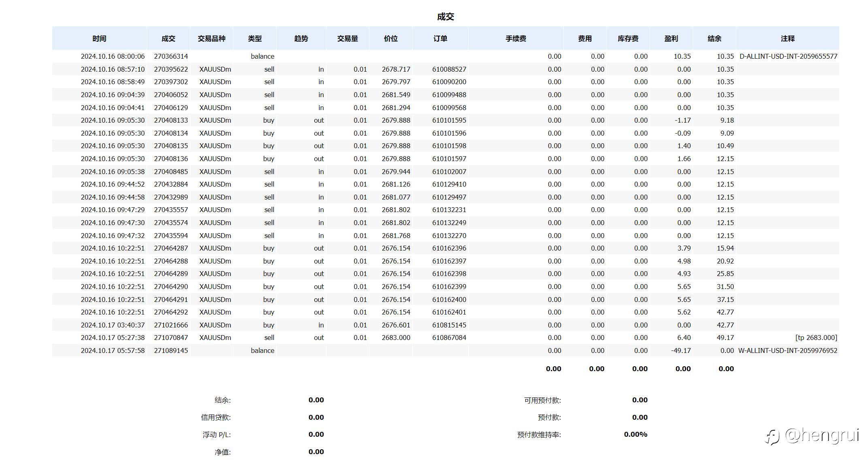This screenshot has height=461, width=868.
Task: Click the 预付款: summary label
Action: point(550,417)
